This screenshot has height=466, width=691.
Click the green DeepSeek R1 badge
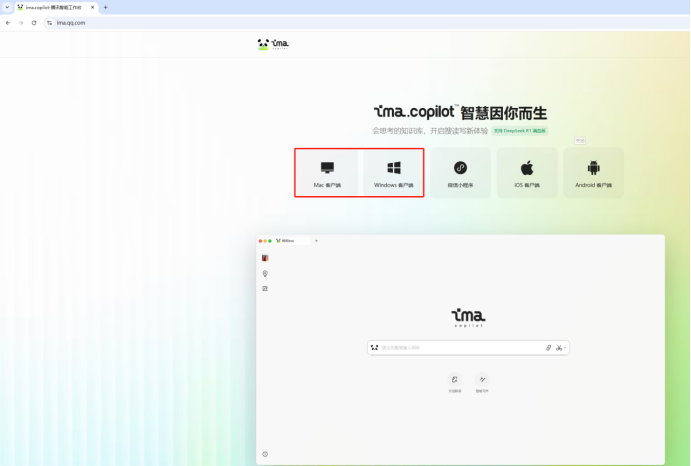tap(520, 131)
